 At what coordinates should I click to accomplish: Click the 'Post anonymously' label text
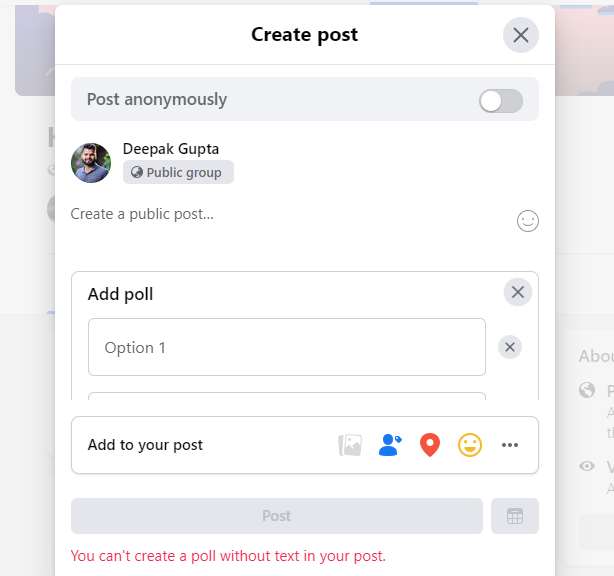(x=157, y=99)
